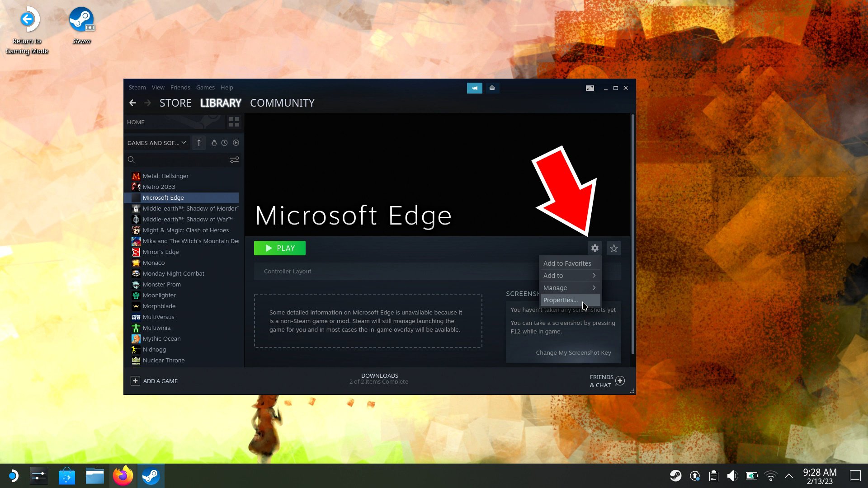Click the PLAY button for Microsoft Edge

(x=279, y=248)
